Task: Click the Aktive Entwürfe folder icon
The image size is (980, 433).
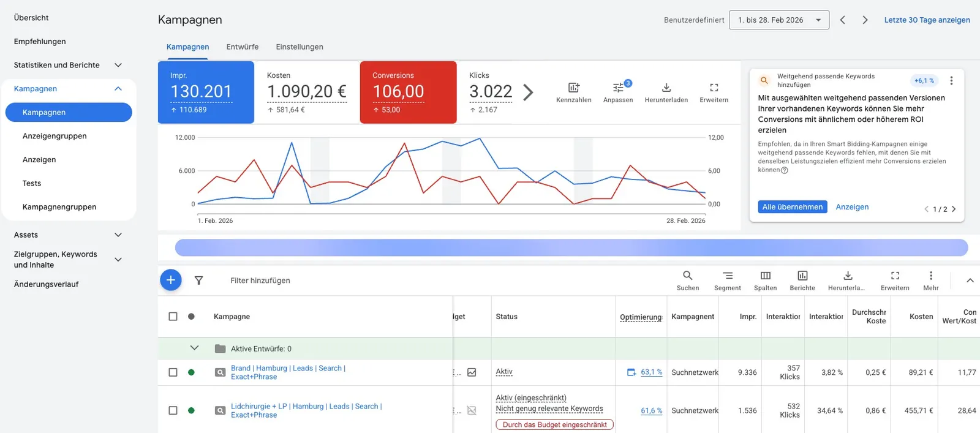Action: (x=220, y=348)
